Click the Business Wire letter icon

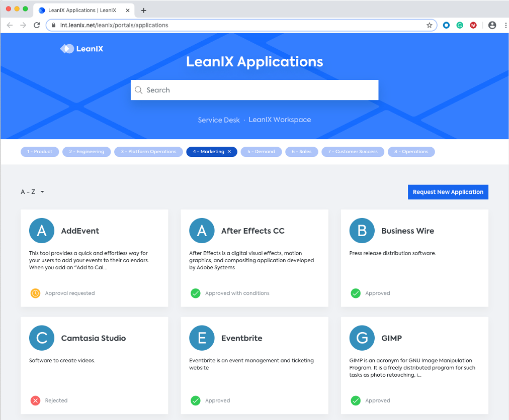pyautogui.click(x=362, y=230)
